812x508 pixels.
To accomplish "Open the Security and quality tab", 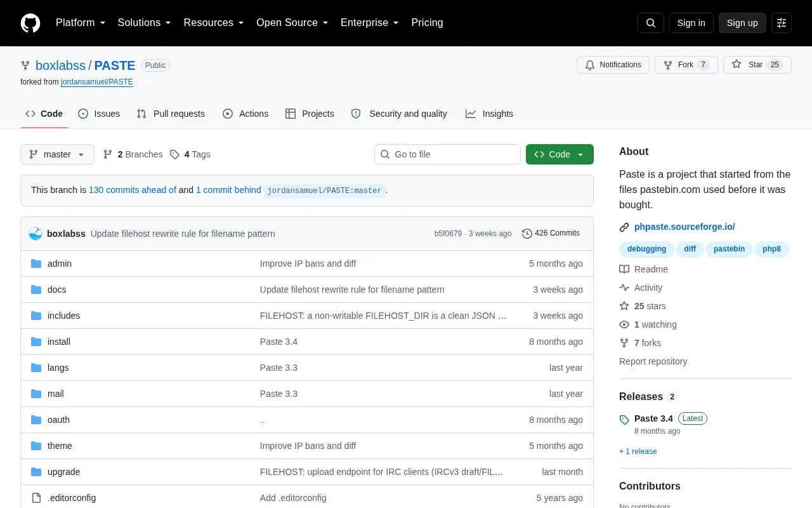I will coord(399,114).
